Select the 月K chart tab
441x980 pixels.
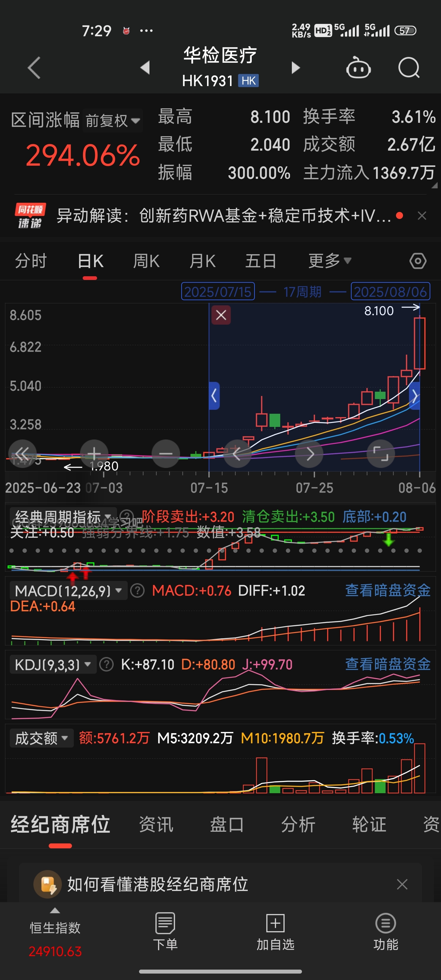203,261
